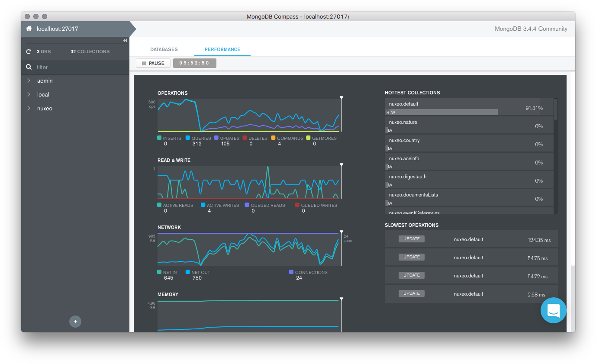
Task: Click the 3 DBS count
Action: click(x=43, y=52)
